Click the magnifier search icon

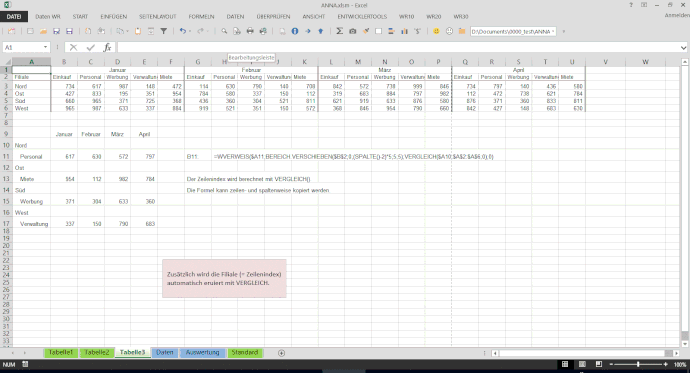[224, 31]
